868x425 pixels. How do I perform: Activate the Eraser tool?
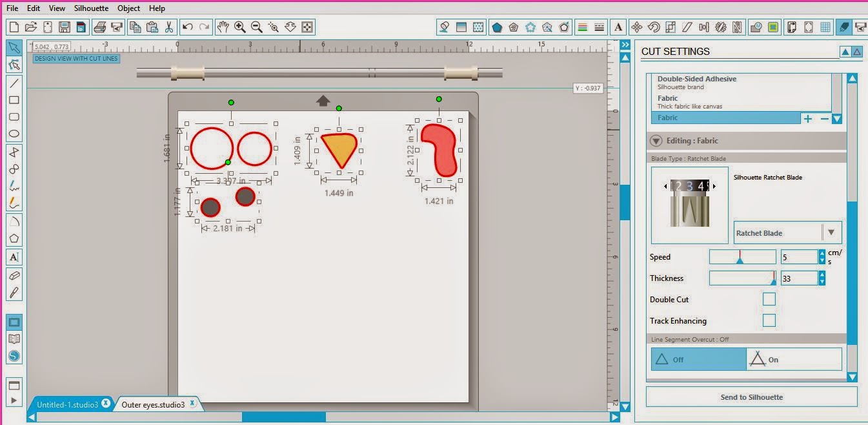tap(14, 276)
